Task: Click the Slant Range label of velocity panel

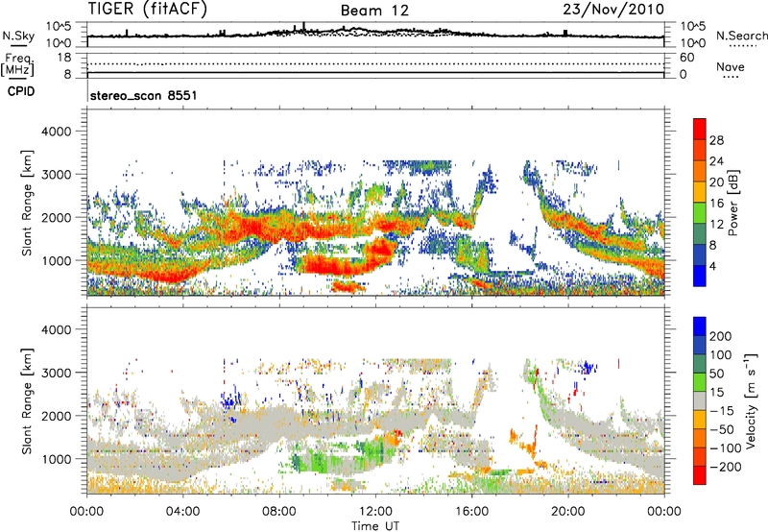Action: (x=27, y=401)
